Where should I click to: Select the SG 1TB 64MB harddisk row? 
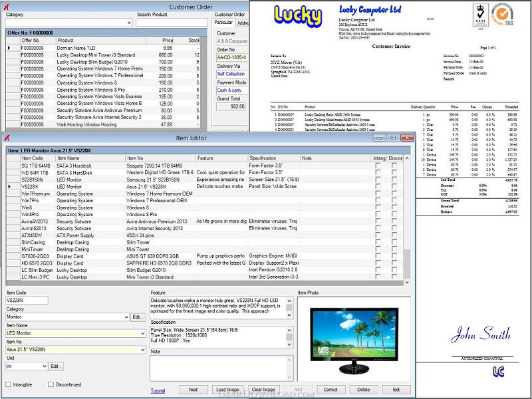[205, 166]
